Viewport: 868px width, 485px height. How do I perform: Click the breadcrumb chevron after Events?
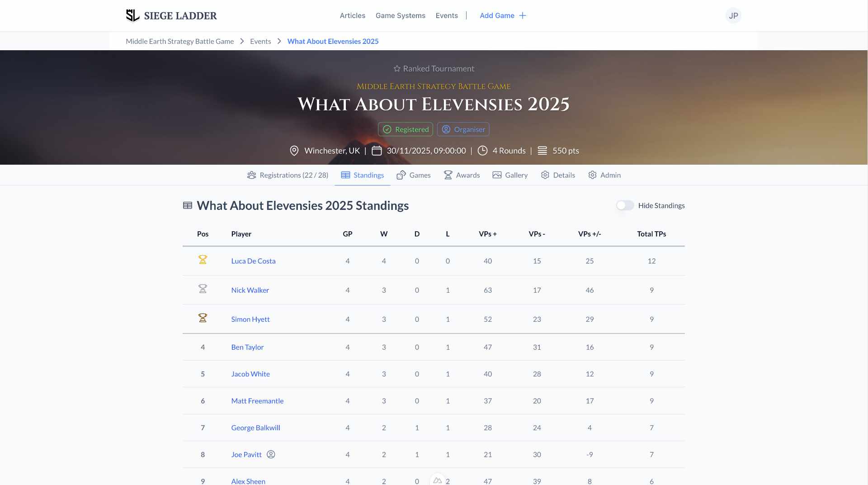point(279,41)
